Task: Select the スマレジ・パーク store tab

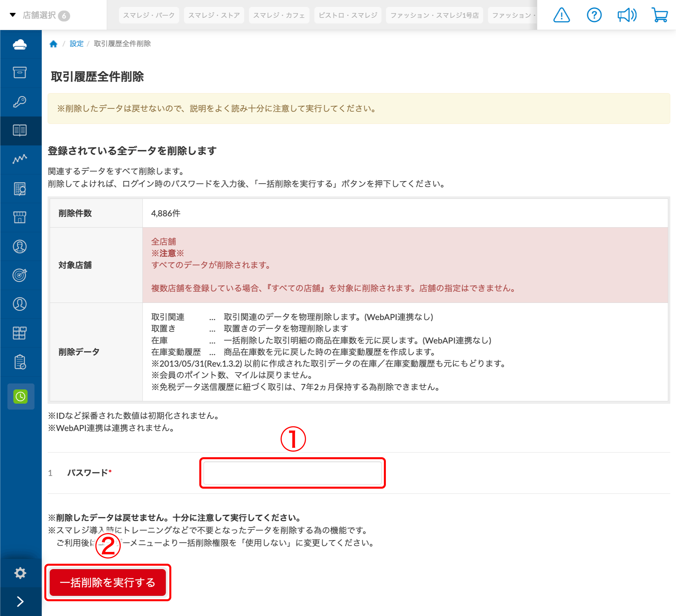Action: [149, 15]
